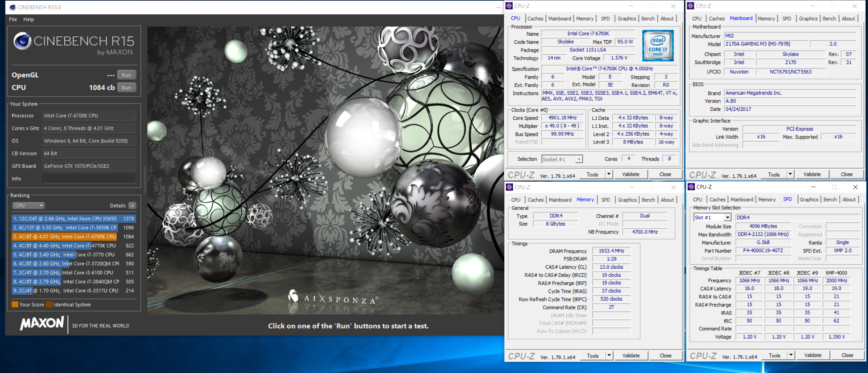Open Caches tab in top-left CPU-Z window
The image size is (868, 373).
click(535, 19)
